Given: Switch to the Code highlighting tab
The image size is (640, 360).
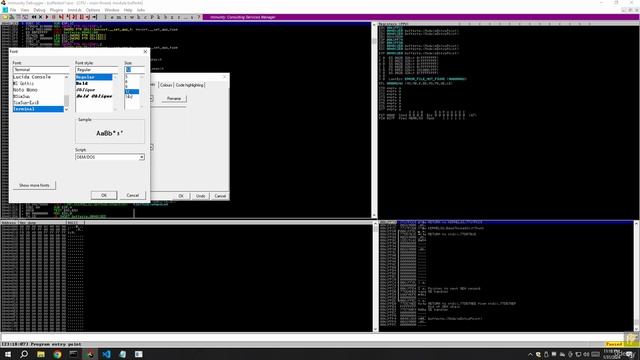Looking at the screenshot, I should coord(189,85).
